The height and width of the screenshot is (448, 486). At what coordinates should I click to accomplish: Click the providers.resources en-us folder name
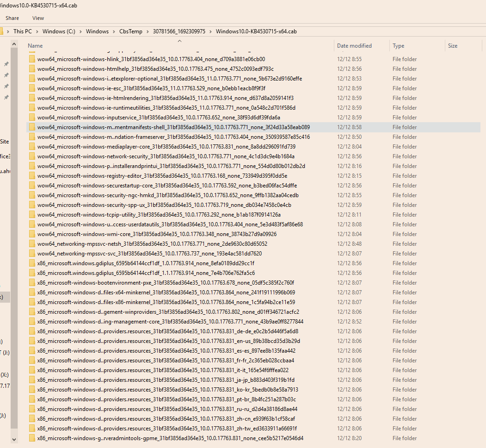(x=169, y=341)
